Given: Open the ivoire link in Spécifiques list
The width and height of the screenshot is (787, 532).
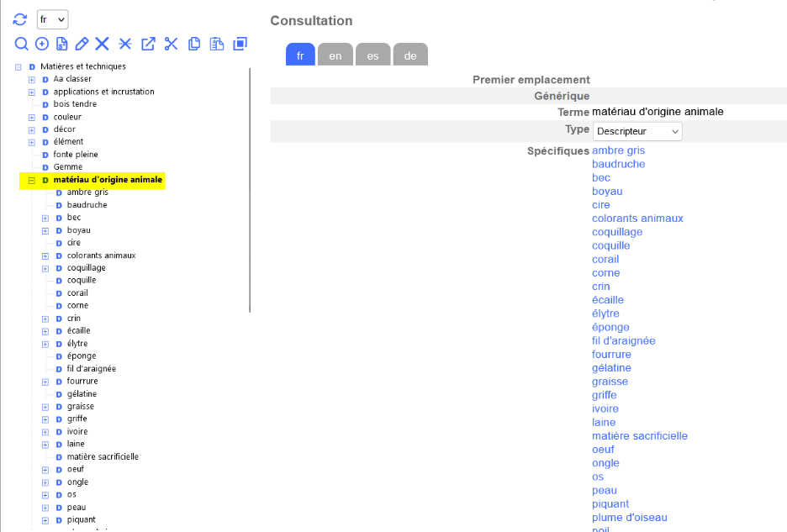Looking at the screenshot, I should 605,408.
